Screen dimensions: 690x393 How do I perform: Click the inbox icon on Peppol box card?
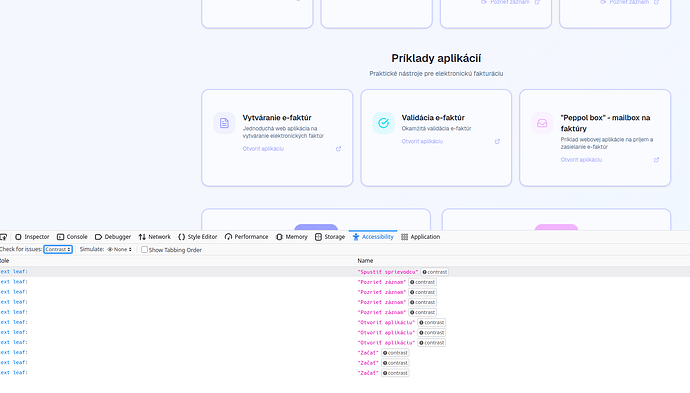[x=542, y=123]
